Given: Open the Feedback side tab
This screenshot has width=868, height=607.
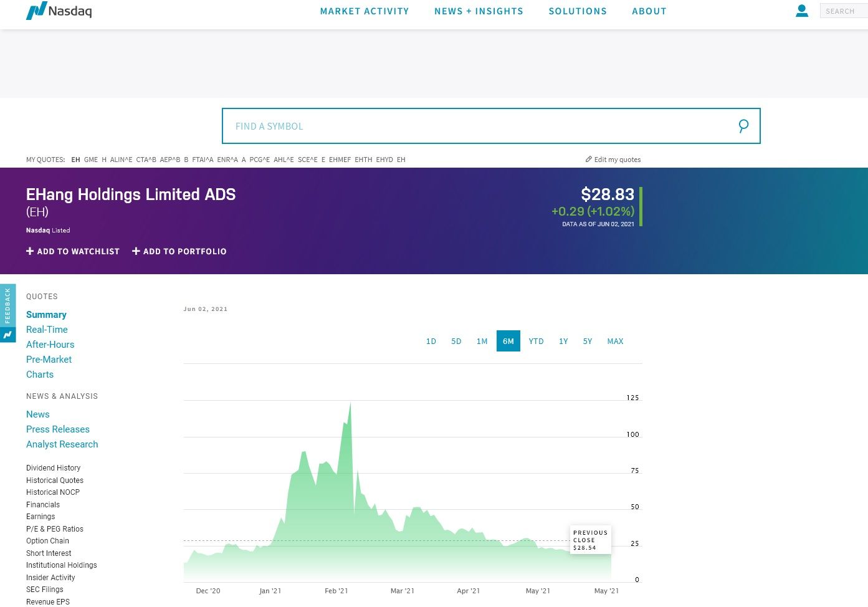Looking at the screenshot, I should (x=7, y=305).
